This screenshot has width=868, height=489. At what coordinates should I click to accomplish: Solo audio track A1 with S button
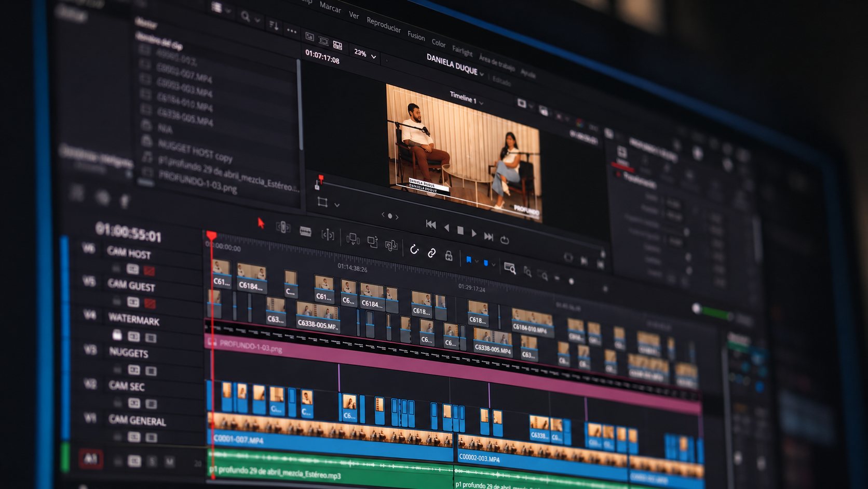coord(152,461)
